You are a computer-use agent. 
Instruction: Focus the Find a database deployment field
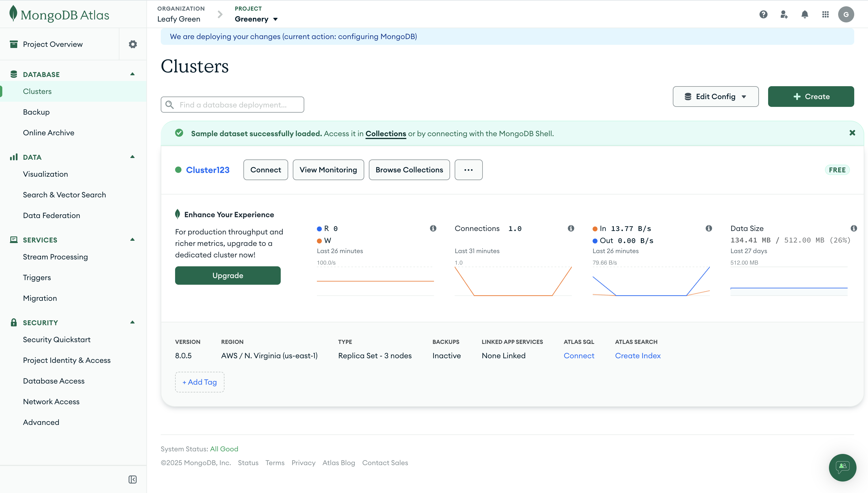pos(232,105)
